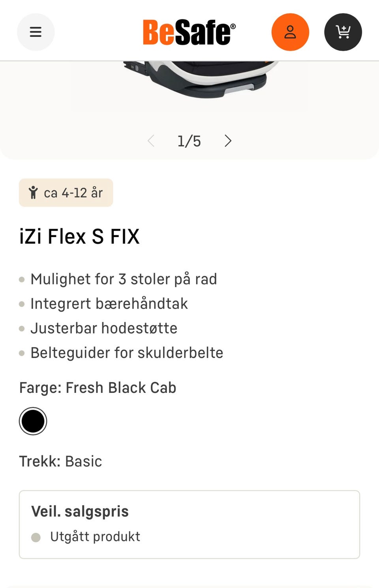Viewport: 379px width, 588px height.
Task: Click the BeSafe logo
Action: click(x=189, y=32)
